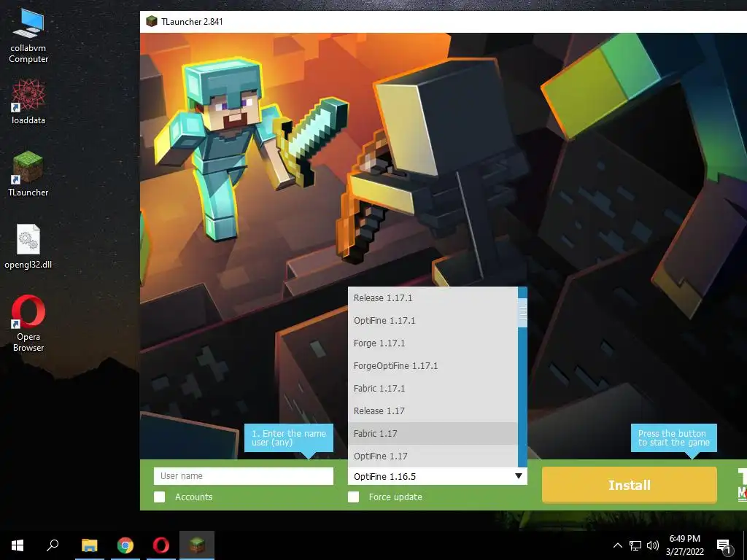Screen dimensions: 747x560
Task: Enable the Force update checkbox
Action: [354, 497]
